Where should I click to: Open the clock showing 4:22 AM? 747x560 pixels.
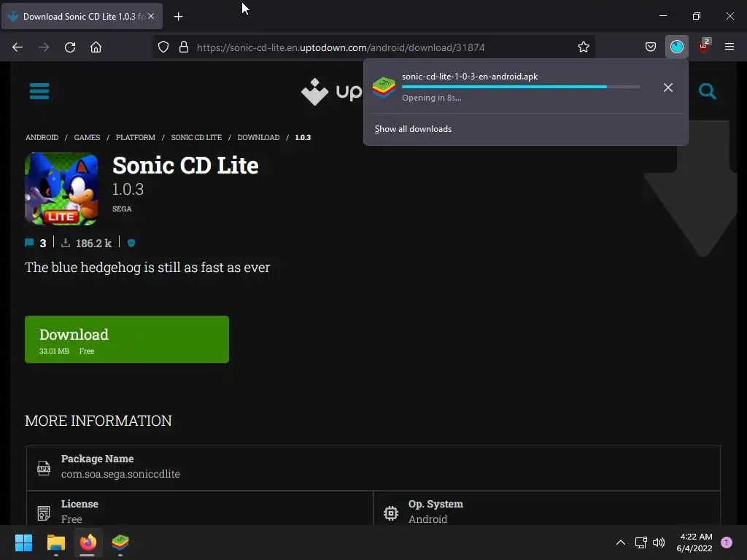[x=694, y=542]
